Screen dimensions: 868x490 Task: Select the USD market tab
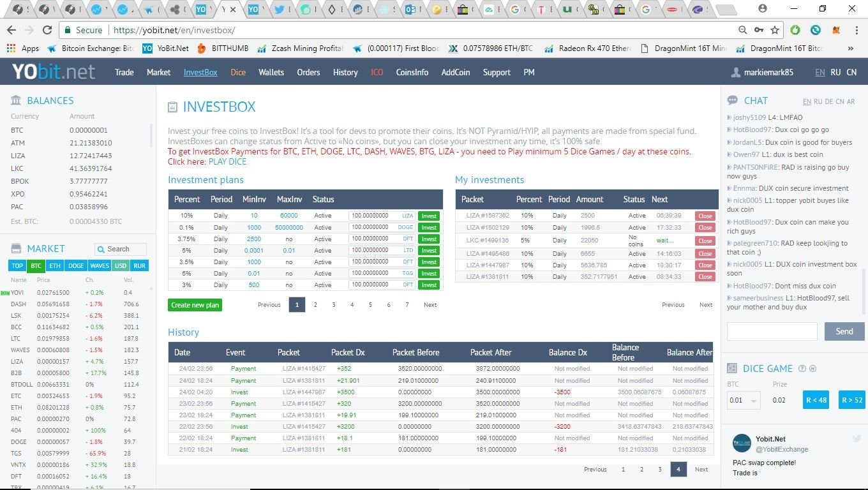click(121, 265)
